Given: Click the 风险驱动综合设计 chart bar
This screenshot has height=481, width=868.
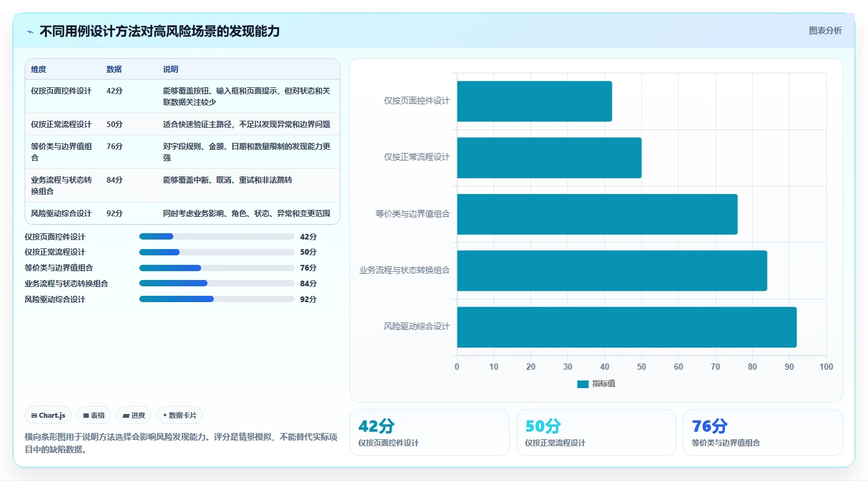Looking at the screenshot, I should point(627,327).
